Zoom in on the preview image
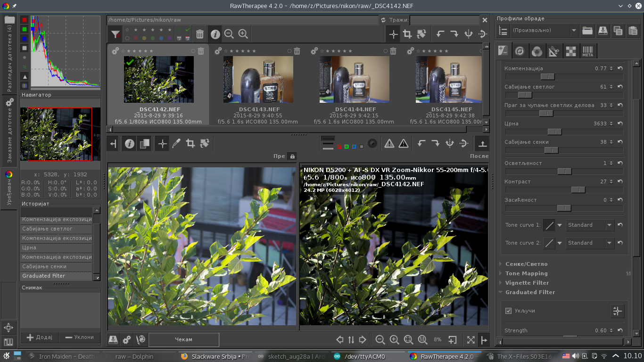Viewport: 644px width, 362px height. click(x=394, y=340)
